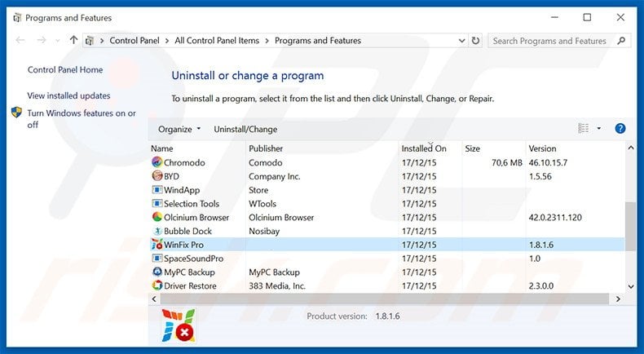Open the address bar history dropdown
644x354 pixels.
click(461, 41)
